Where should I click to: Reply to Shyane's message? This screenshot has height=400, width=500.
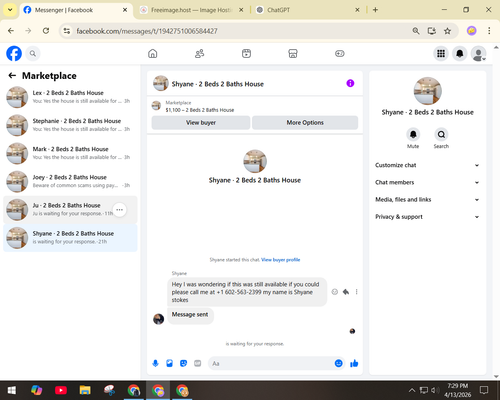pos(346,292)
